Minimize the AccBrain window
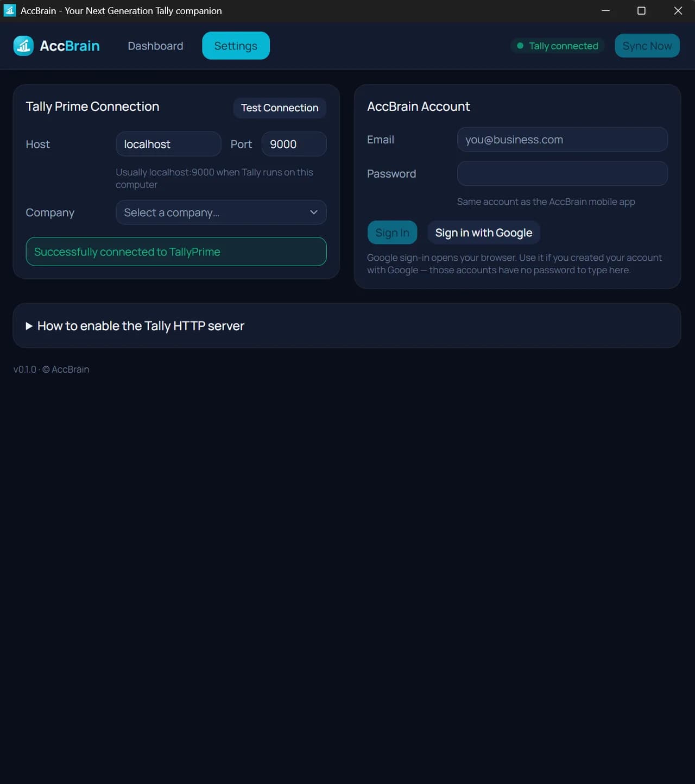This screenshot has width=695, height=784. click(x=606, y=11)
